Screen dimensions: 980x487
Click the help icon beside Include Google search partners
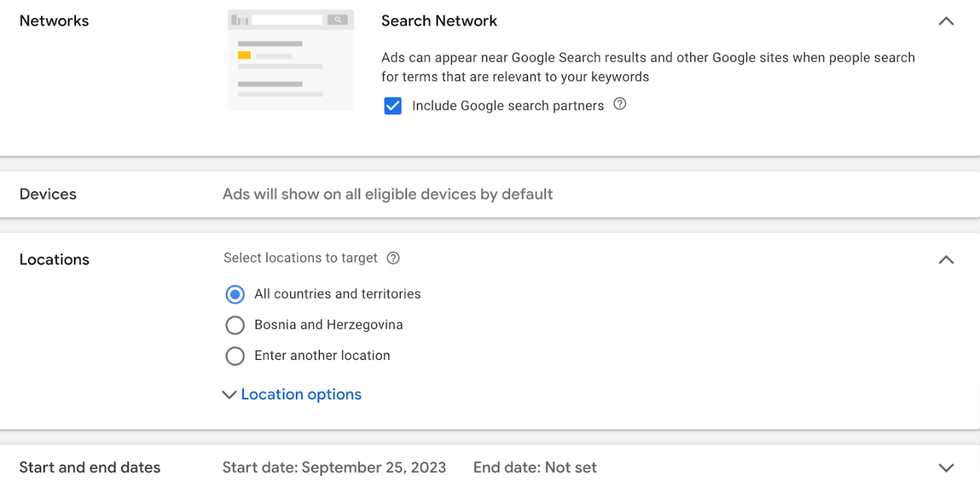coord(620,103)
